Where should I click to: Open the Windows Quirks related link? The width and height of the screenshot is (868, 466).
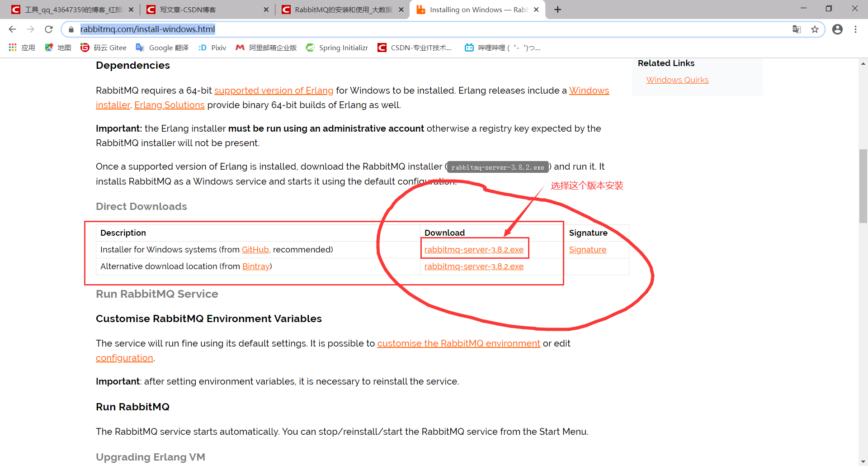[x=677, y=80]
